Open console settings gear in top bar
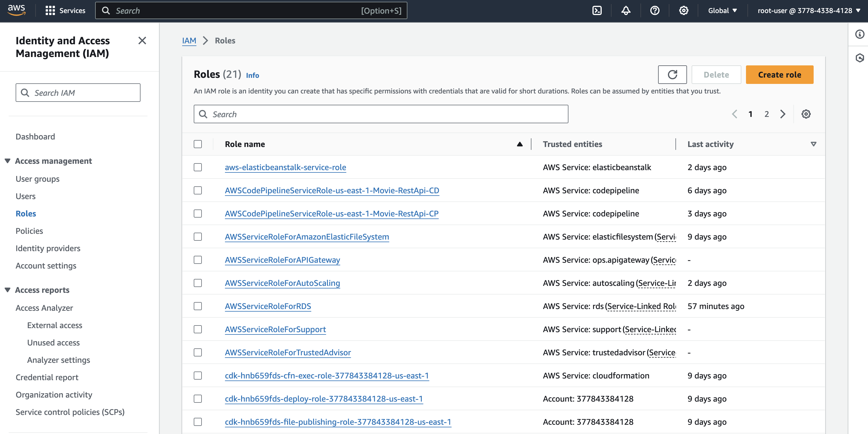This screenshot has height=434, width=868. 683,10
